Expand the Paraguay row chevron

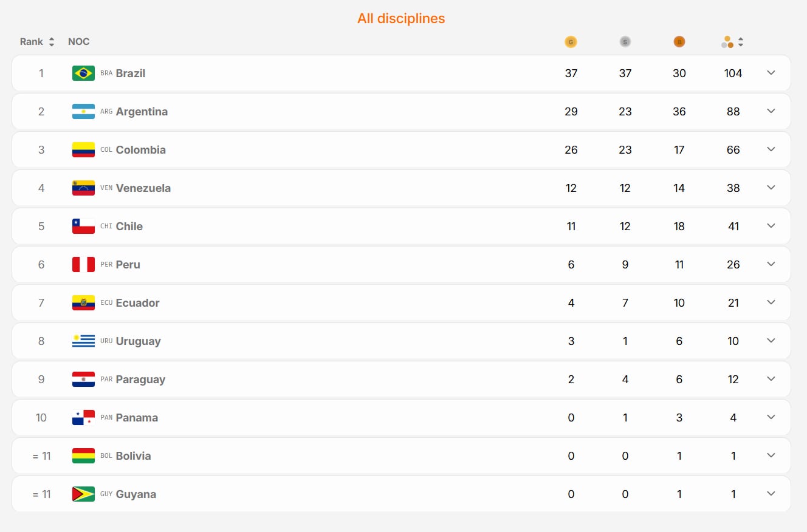pos(771,379)
